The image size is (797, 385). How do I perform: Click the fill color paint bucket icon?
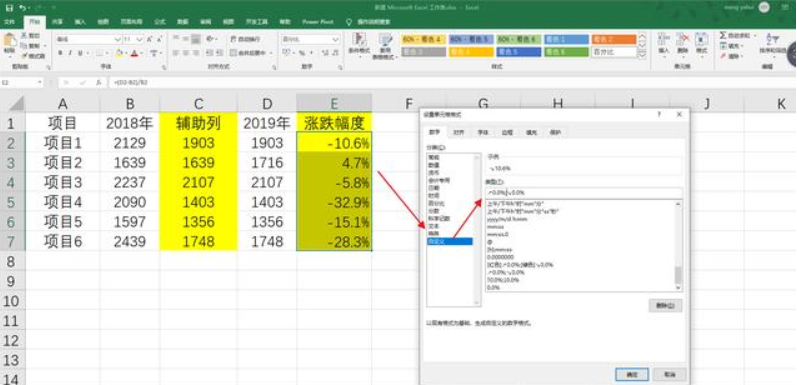point(119,53)
